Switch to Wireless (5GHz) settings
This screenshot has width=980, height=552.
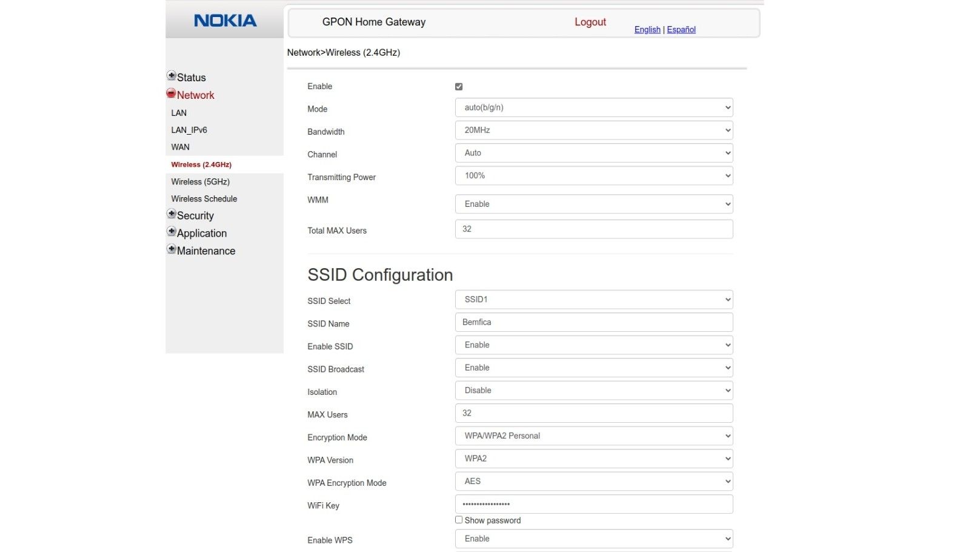200,181
